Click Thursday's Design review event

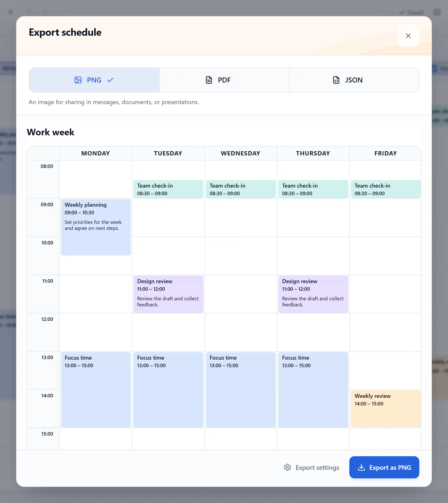click(x=313, y=294)
